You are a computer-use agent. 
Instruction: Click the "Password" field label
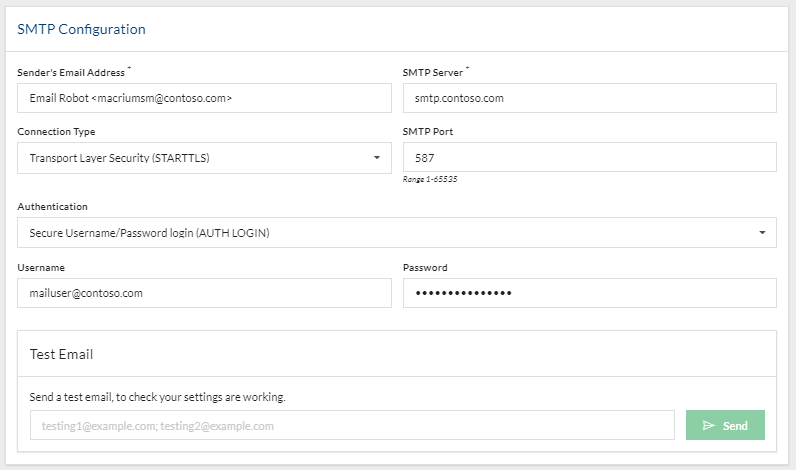pos(425,268)
